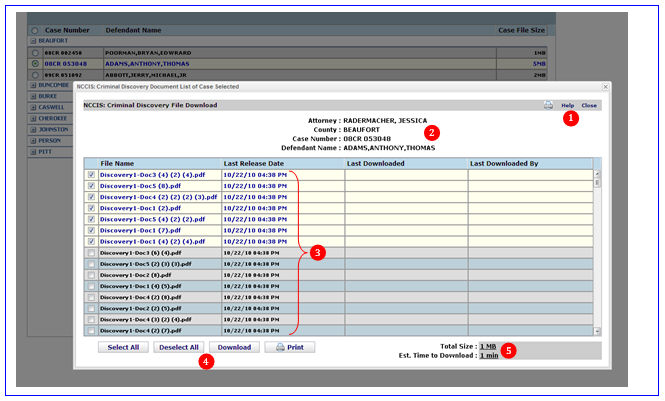Click file name Discovery1-Doc2 (8).pdf
The image size is (665, 401).
click(135, 275)
